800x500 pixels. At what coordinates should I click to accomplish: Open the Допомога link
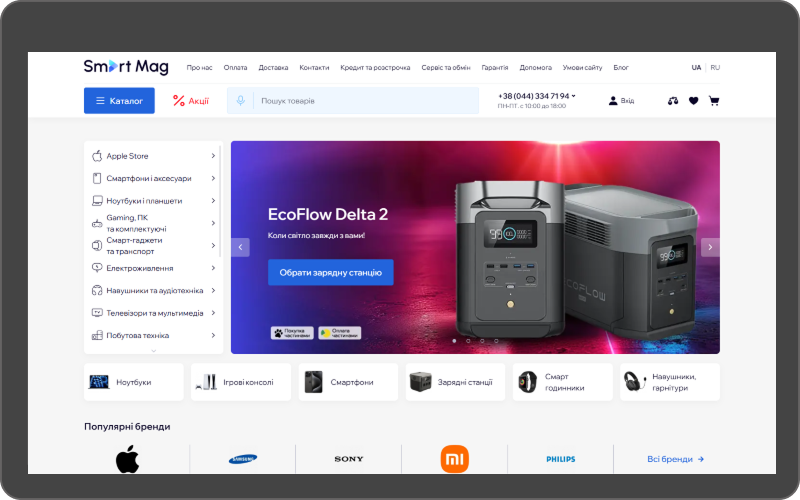pos(536,67)
